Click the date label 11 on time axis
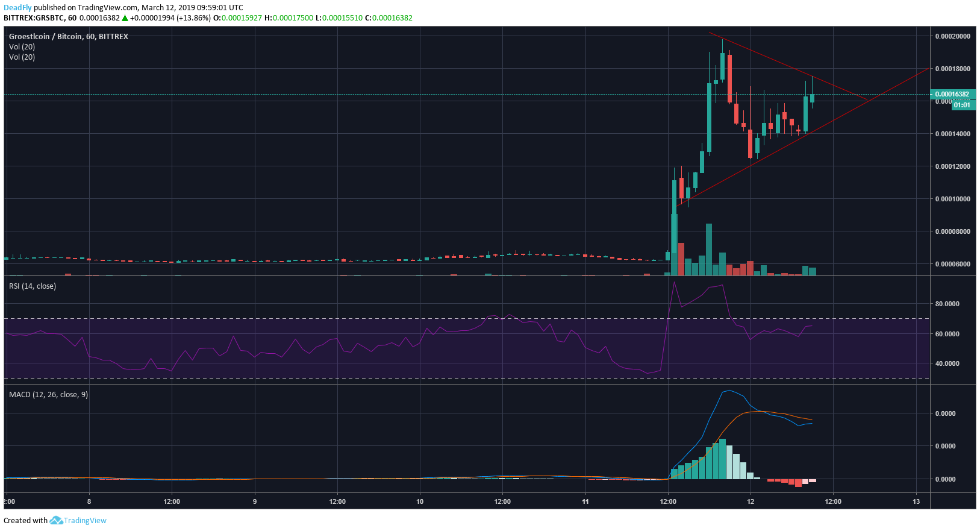 point(585,501)
